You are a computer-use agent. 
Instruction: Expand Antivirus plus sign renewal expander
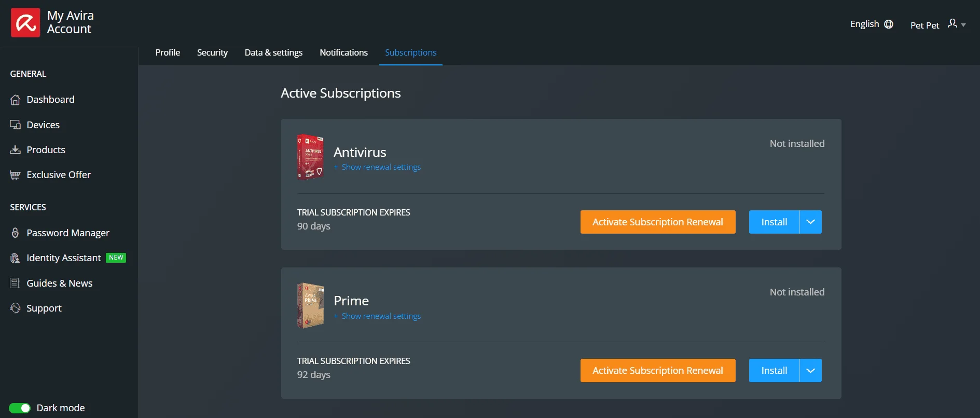pos(336,167)
